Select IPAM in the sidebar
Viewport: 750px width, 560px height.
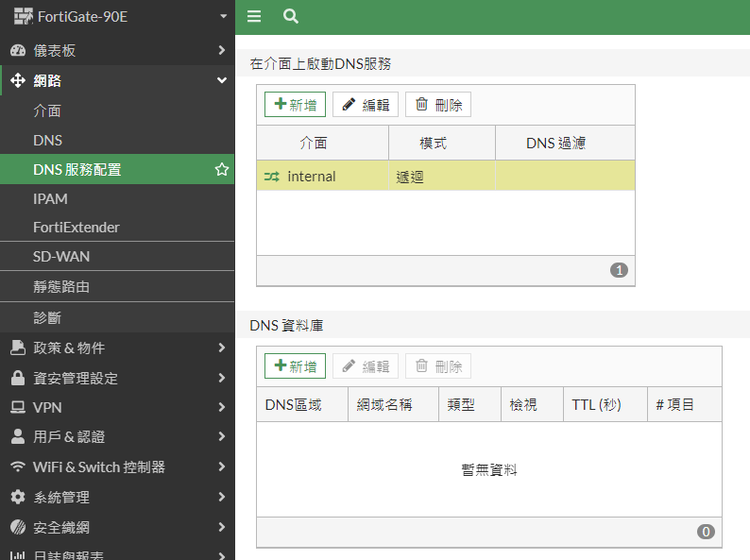[x=50, y=199]
